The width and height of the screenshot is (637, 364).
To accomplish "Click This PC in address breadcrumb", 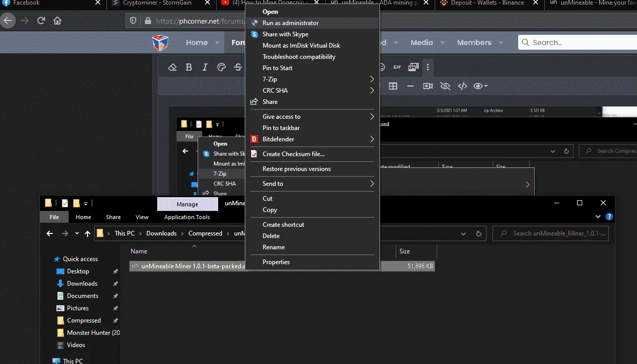I will (124, 233).
